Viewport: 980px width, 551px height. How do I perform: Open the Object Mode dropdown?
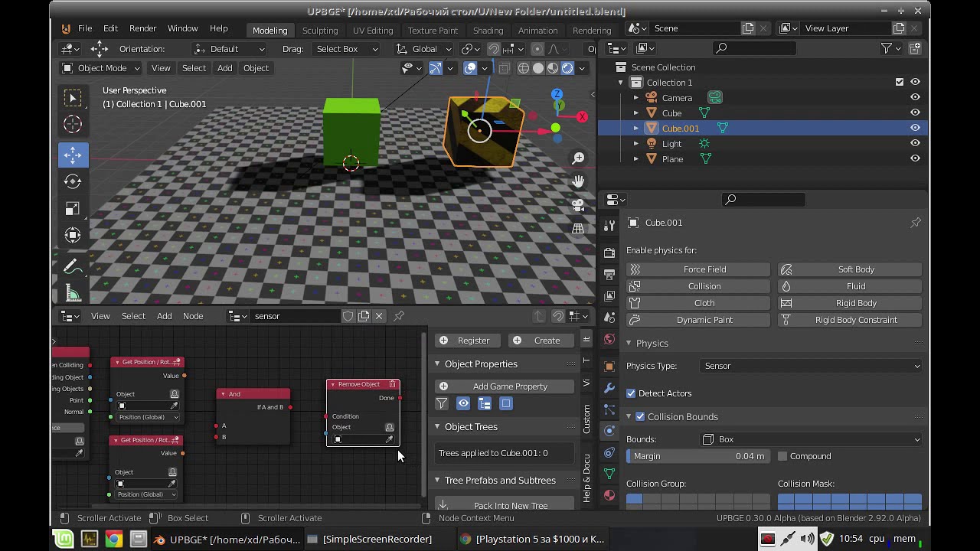pos(101,68)
